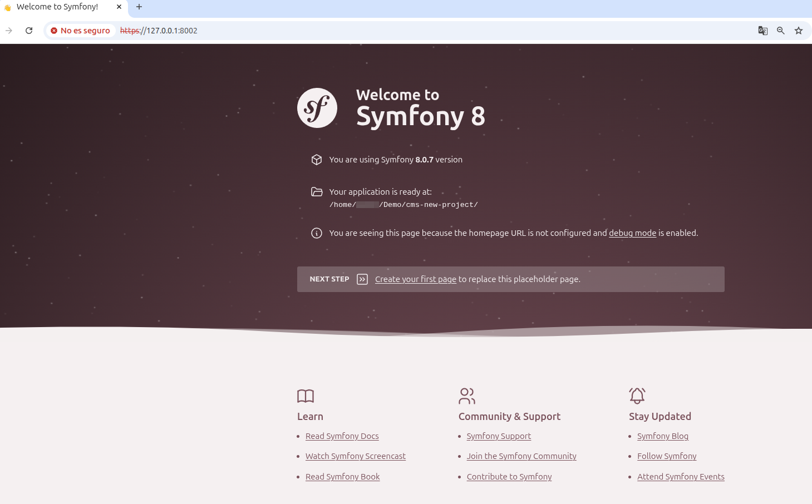Image resolution: width=812 pixels, height=504 pixels.
Task: Click the zoom magnifier icon in the address bar
Action: [781, 31]
